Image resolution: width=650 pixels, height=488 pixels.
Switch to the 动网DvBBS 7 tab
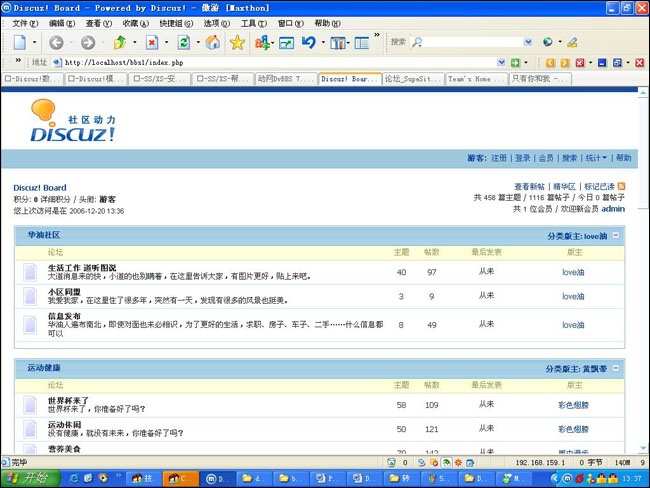pyautogui.click(x=286, y=79)
